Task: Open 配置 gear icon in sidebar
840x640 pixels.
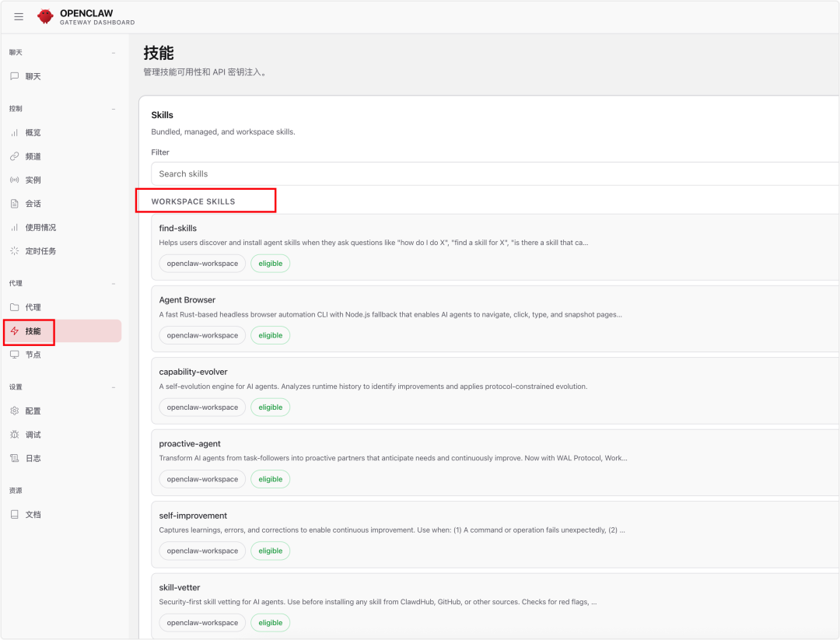Action: (14, 411)
